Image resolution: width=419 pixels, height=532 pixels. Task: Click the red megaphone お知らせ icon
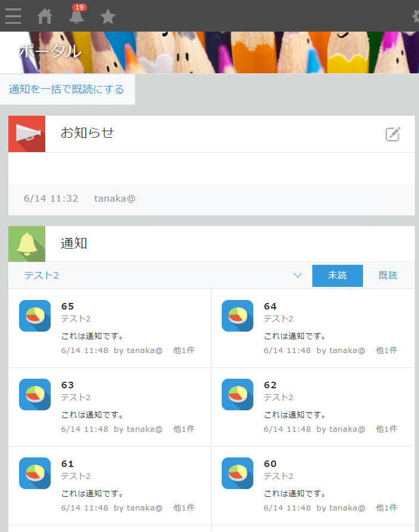coord(27,134)
